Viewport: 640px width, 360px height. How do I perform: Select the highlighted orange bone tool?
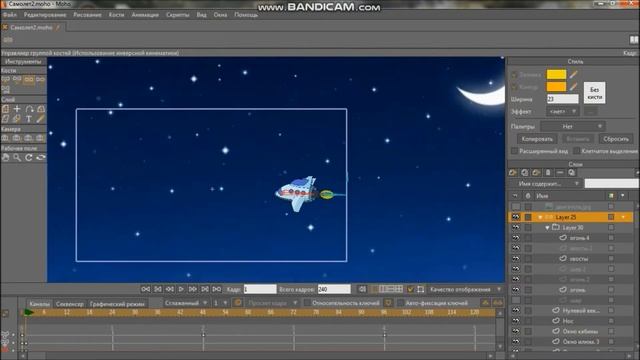(x=29, y=79)
